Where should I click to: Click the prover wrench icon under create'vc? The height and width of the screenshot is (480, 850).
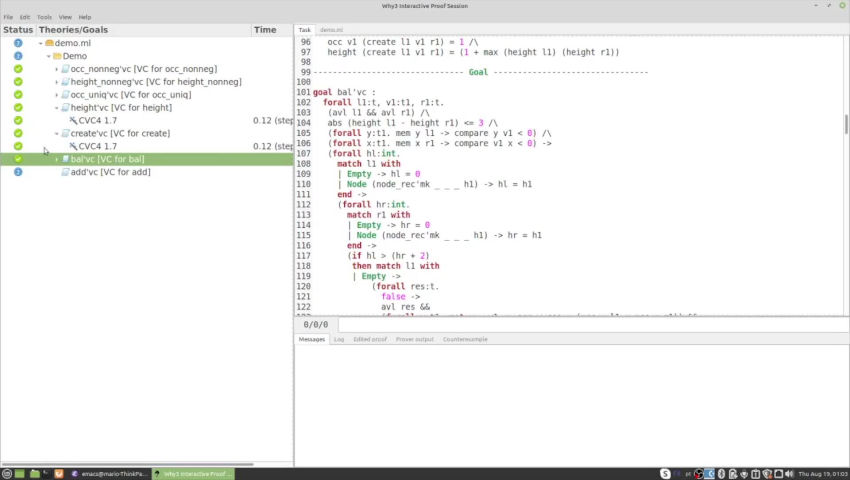pos(73,146)
